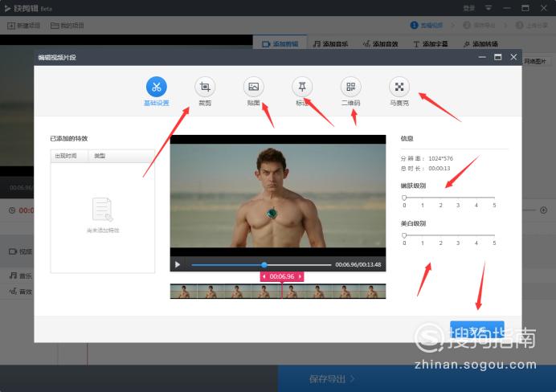Viewport: 556px width, 392px height.
Task: Maximize the 编辑视频片段 dialog
Action: tap(498, 57)
